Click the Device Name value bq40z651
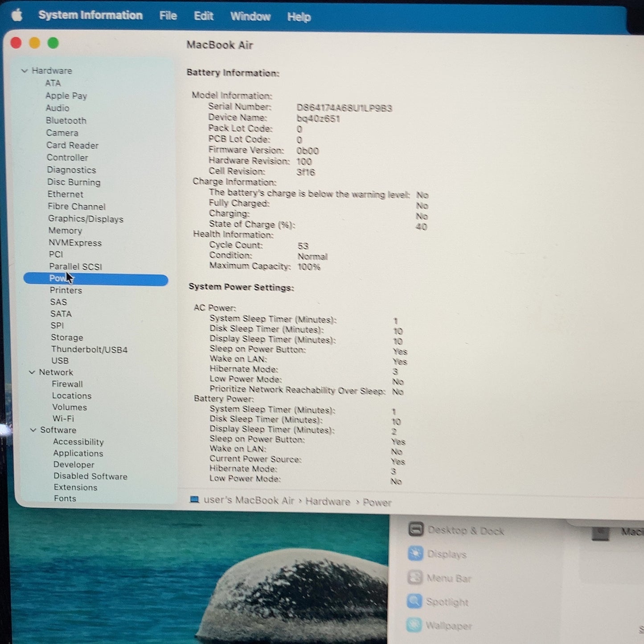This screenshot has width=644, height=644. click(x=318, y=119)
